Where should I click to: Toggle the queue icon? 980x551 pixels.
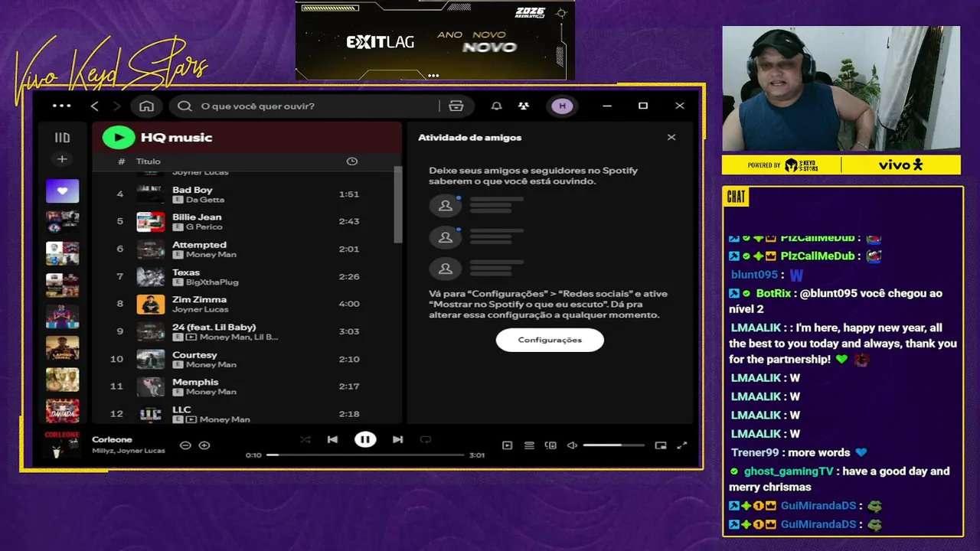point(529,445)
